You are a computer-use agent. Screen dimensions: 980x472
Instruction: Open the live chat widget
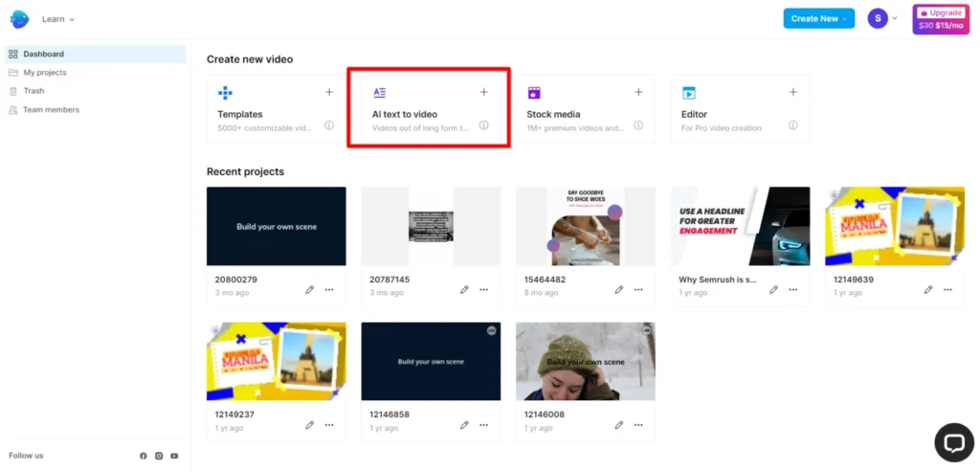(x=954, y=442)
